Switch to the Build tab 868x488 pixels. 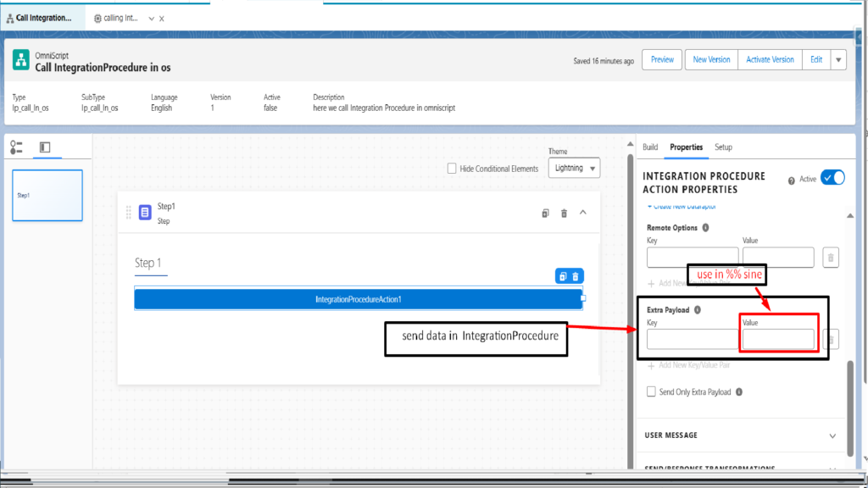coord(650,147)
